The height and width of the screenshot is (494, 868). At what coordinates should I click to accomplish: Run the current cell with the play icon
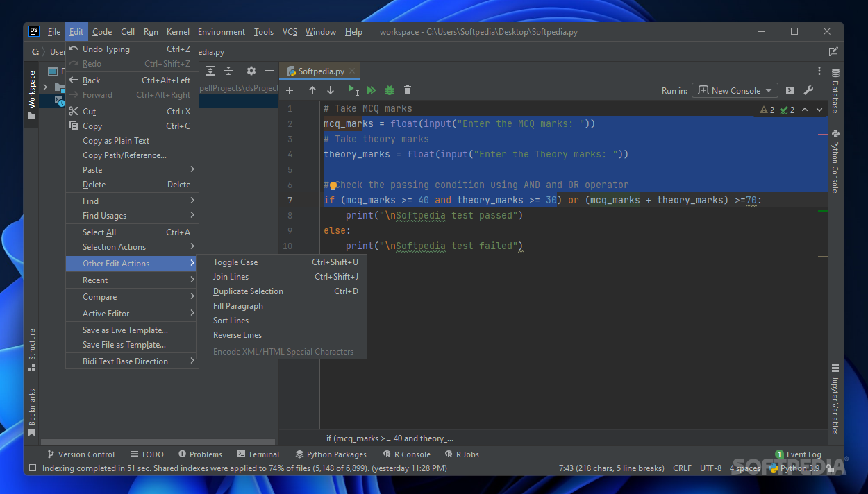[353, 90]
